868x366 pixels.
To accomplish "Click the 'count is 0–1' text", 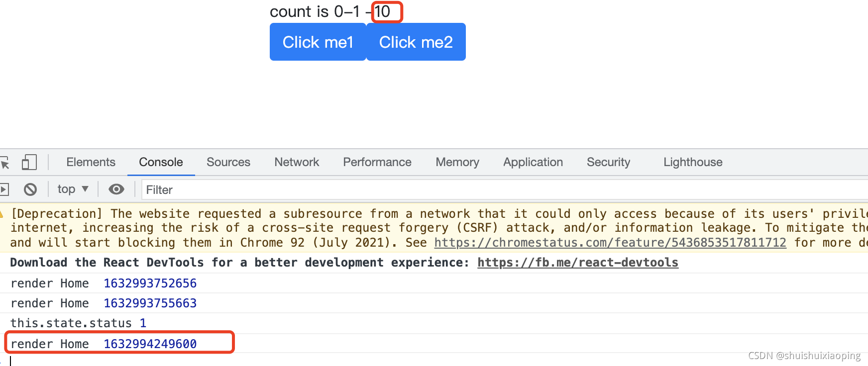I will tap(315, 11).
